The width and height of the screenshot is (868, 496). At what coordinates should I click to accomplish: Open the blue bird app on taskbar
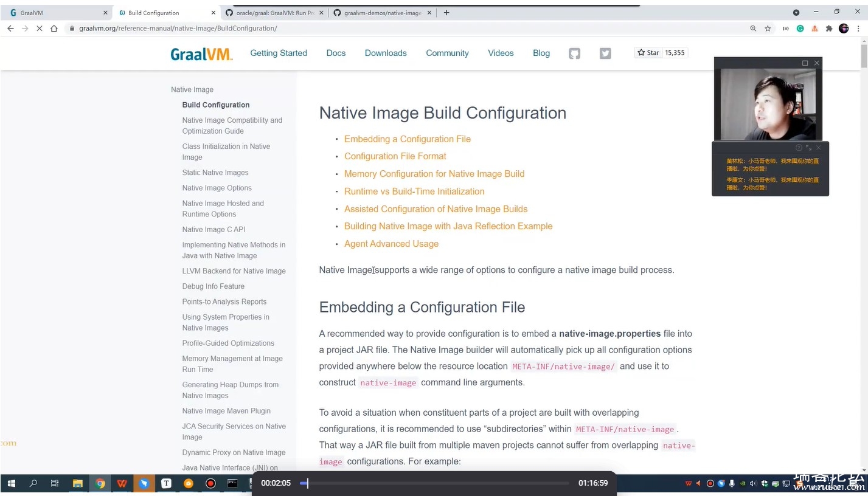click(144, 484)
